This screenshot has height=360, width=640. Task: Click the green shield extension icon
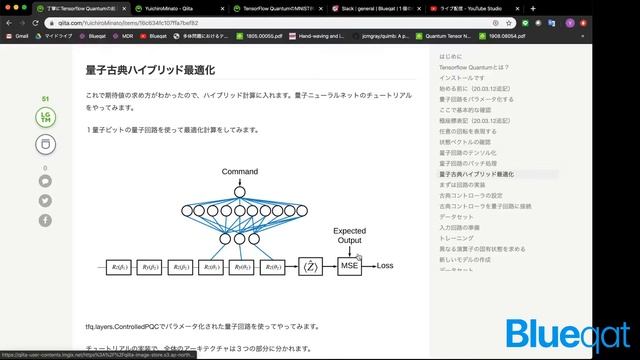[525, 23]
